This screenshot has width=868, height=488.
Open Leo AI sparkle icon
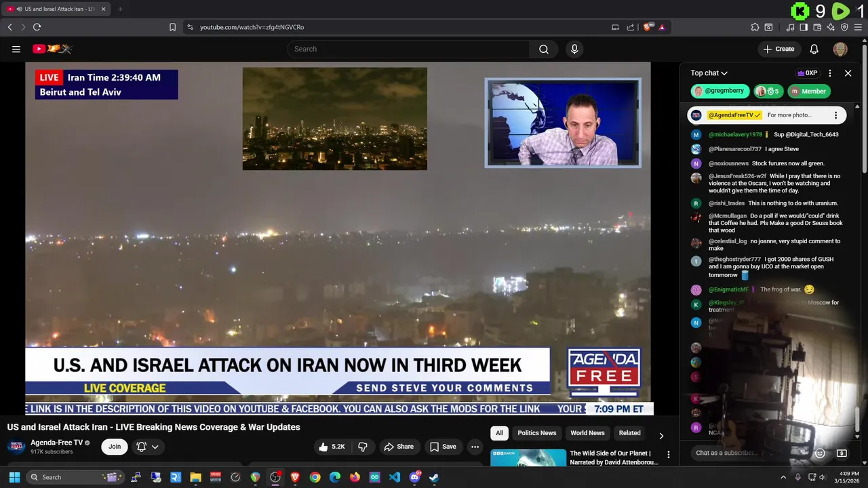(x=831, y=27)
